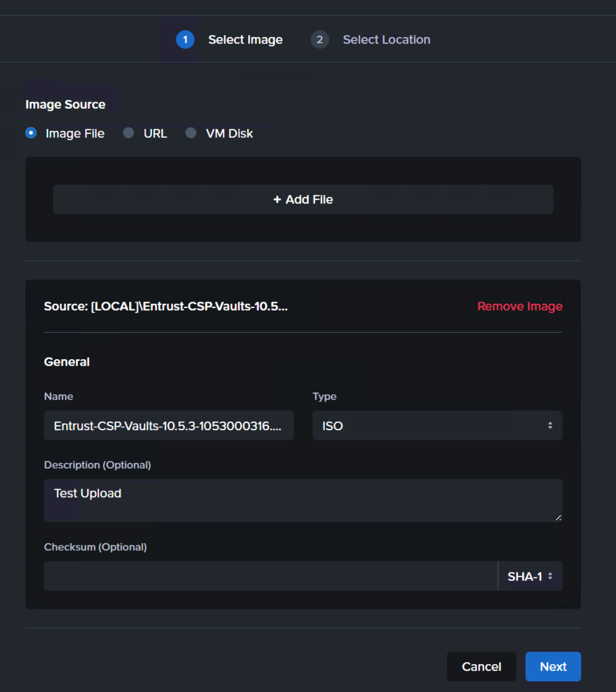
Task: Select the Image File radio button
Action: tap(31, 133)
